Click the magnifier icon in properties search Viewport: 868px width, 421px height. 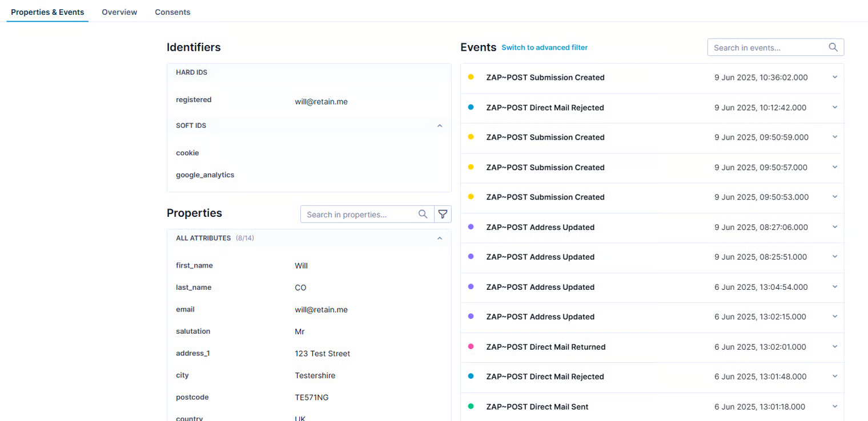tap(423, 214)
